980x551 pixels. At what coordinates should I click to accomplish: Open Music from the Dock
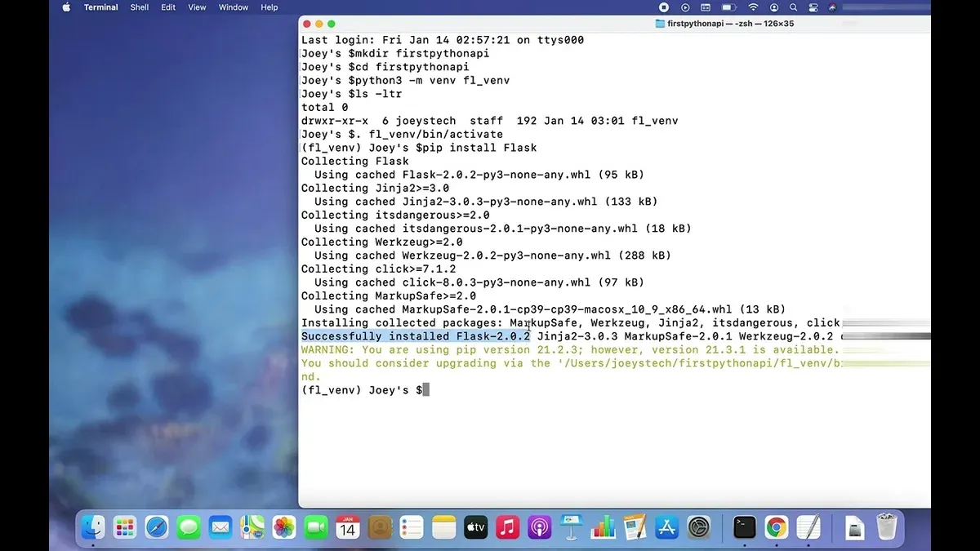coord(507,527)
